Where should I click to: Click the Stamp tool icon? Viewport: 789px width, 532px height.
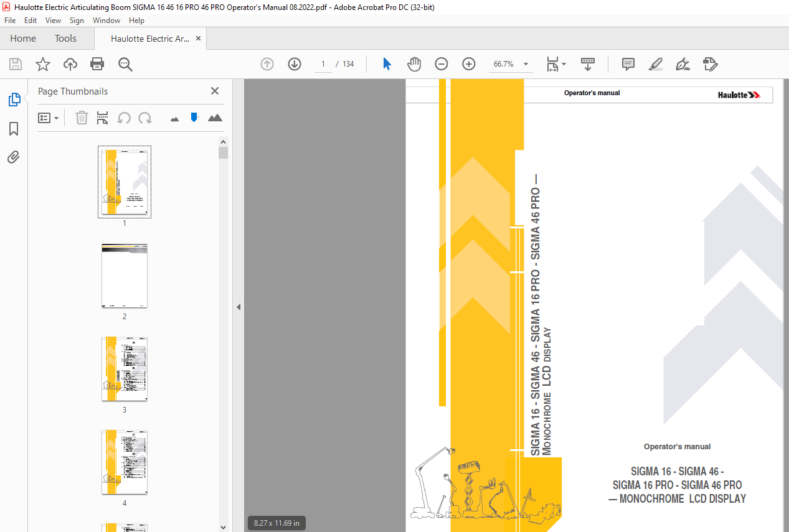pos(711,64)
